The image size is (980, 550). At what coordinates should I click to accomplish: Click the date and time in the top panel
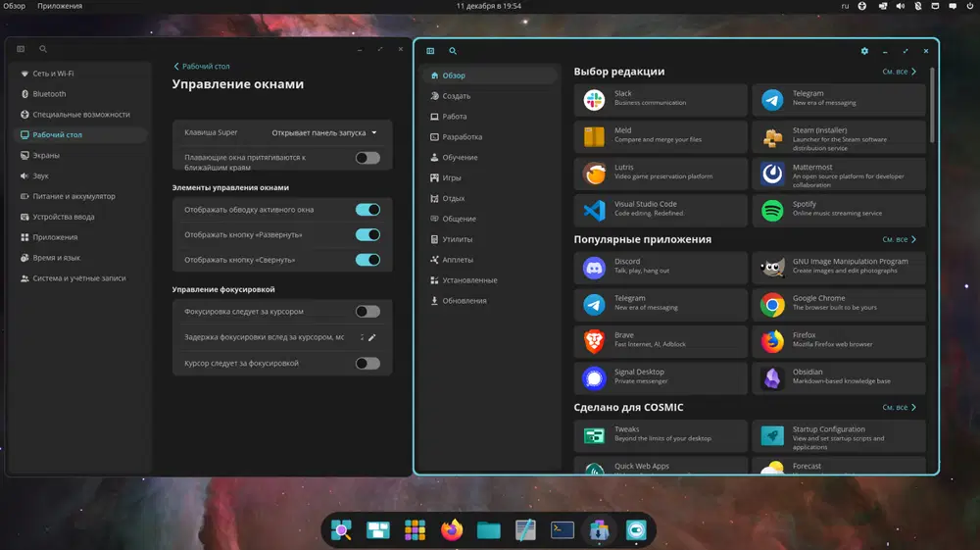489,6
